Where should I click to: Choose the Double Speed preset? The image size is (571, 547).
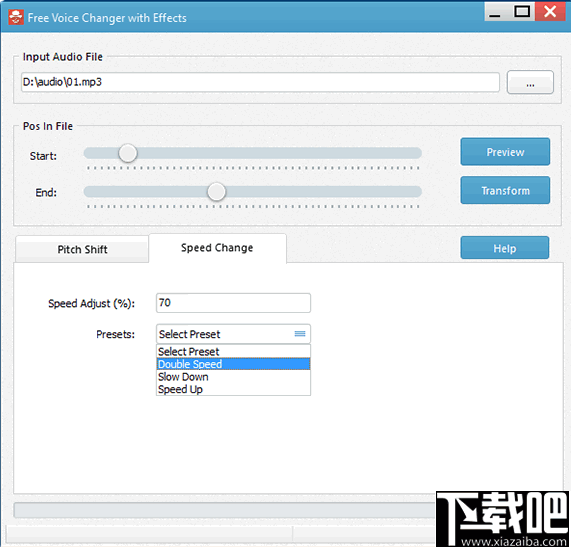point(233,364)
